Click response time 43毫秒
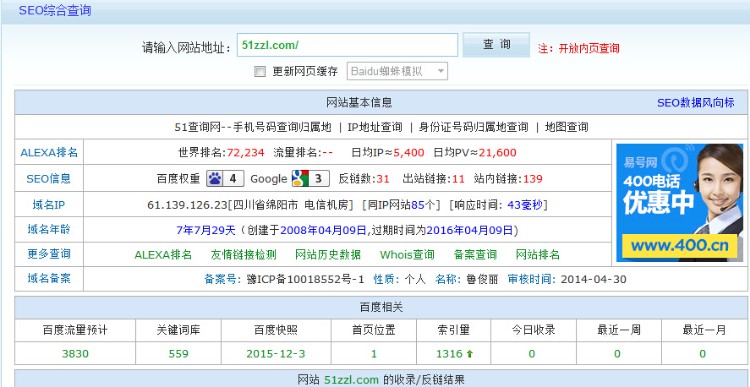Image resolution: width=750 pixels, height=387 pixels. tap(525, 205)
